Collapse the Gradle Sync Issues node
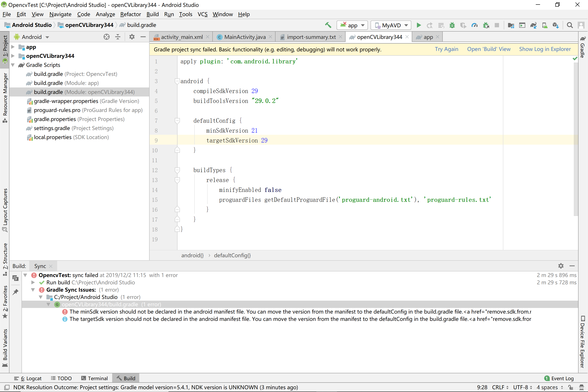This screenshot has height=392, width=588. click(x=33, y=290)
